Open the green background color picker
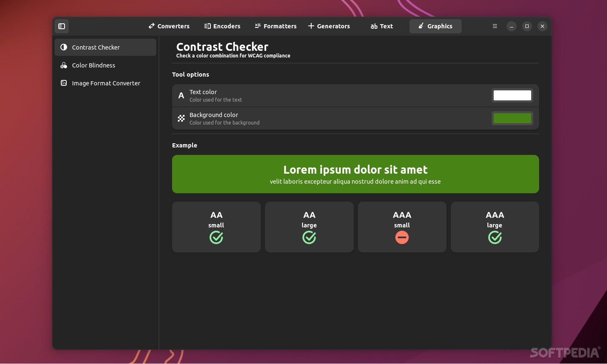The height and width of the screenshot is (364, 607). [512, 118]
